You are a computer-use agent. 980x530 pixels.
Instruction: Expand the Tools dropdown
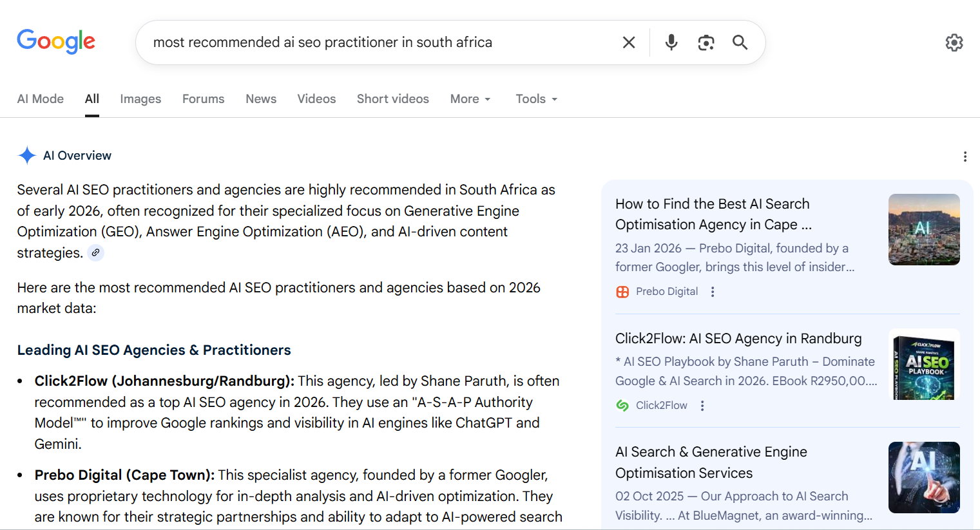[536, 99]
